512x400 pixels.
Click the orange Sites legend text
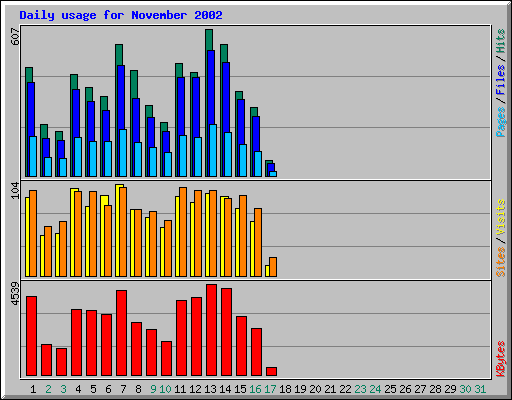[x=501, y=262]
